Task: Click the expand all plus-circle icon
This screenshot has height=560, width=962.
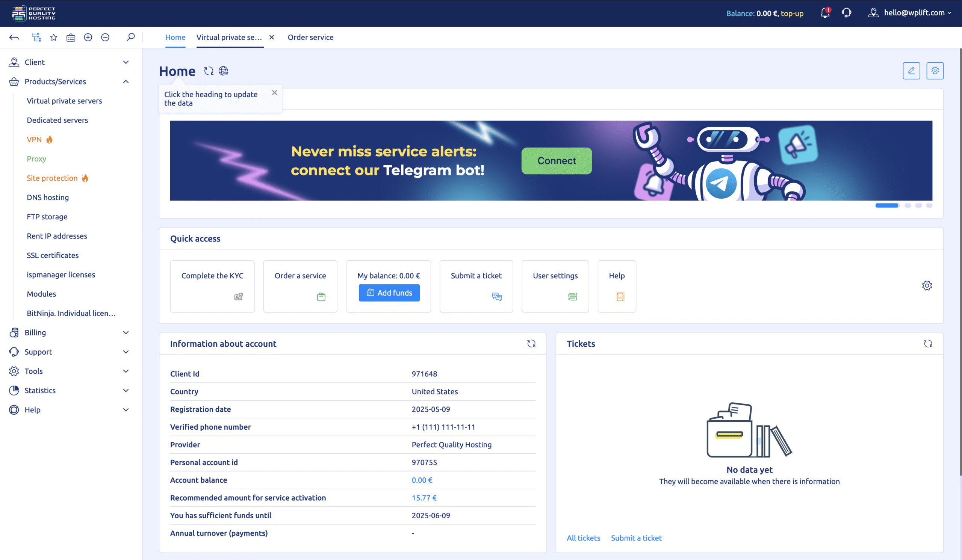Action: pyautogui.click(x=88, y=38)
